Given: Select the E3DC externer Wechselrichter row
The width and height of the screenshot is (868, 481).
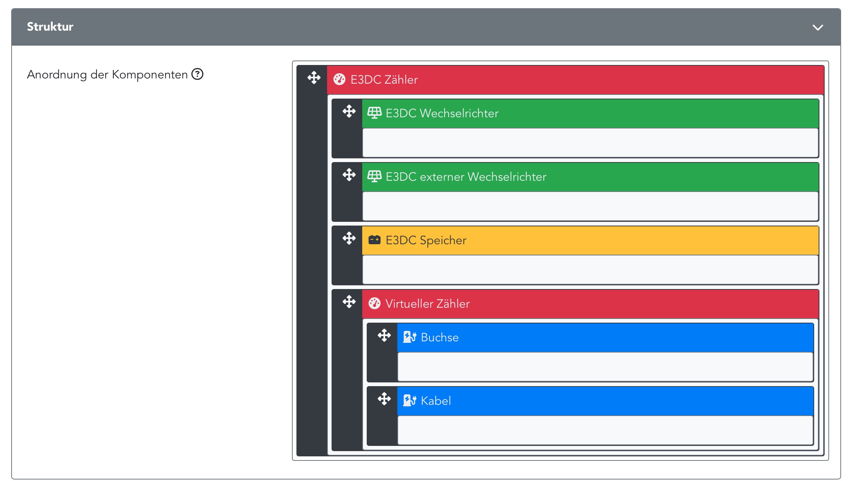Looking at the screenshot, I should click(589, 177).
